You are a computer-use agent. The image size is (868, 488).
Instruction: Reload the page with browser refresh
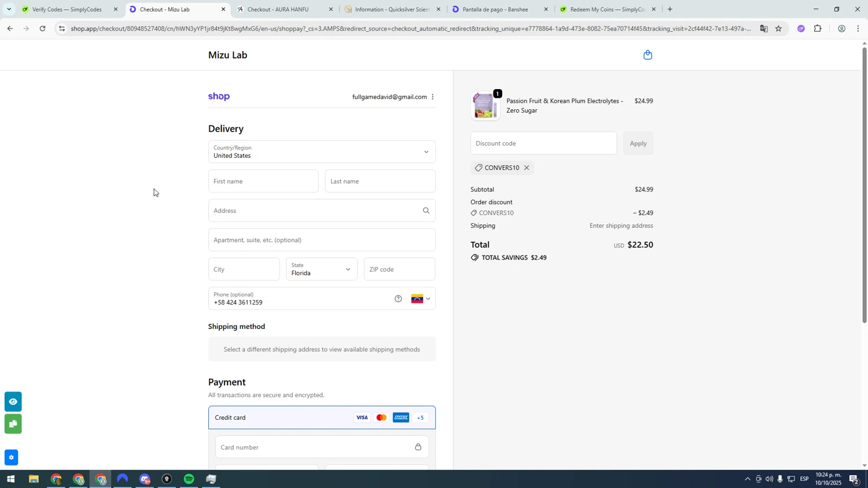pos(42,28)
